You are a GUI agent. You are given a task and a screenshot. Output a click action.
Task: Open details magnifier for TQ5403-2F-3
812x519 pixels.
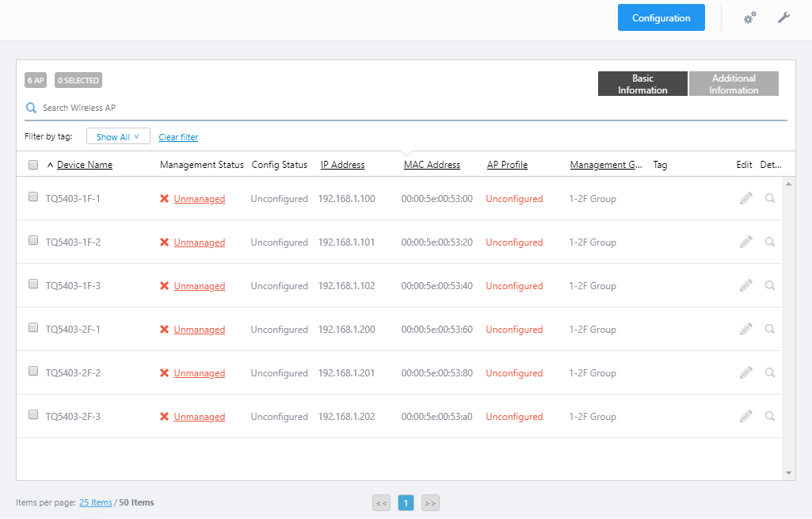pyautogui.click(x=769, y=416)
